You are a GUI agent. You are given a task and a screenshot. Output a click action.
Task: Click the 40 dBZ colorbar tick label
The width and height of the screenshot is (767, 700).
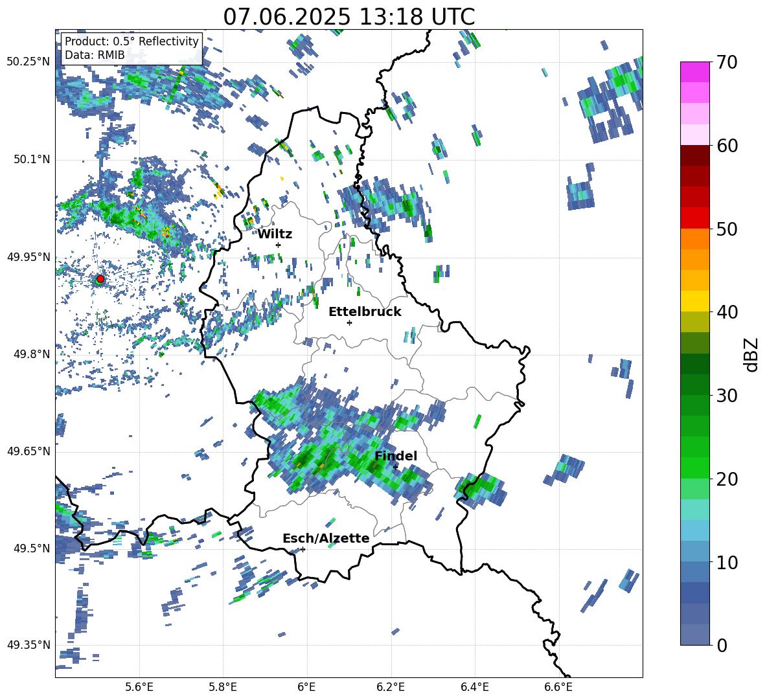(x=726, y=312)
